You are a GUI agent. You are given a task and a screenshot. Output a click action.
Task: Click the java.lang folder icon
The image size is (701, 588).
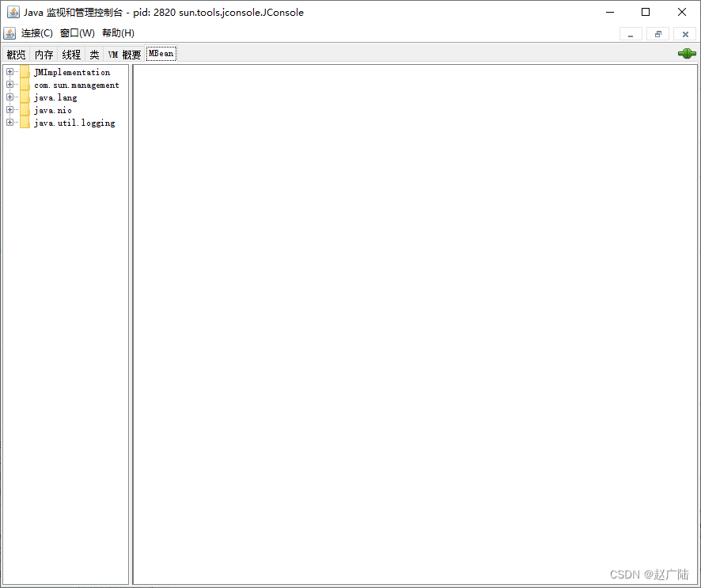tap(25, 97)
